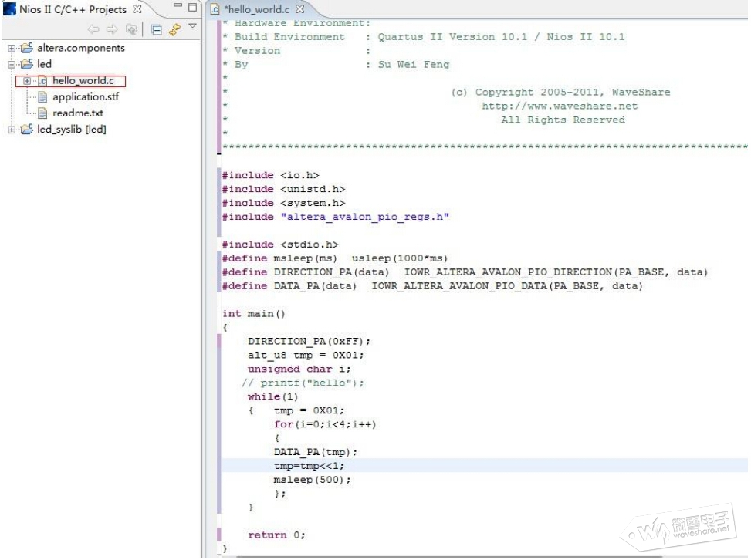Click the tmp=tmp<<1; line

tap(309, 467)
